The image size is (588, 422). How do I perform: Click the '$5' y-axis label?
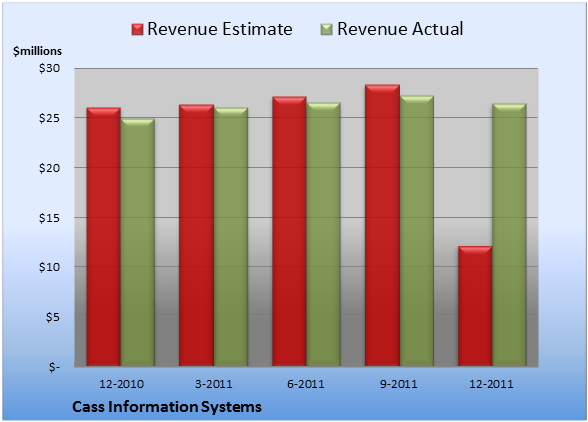tap(52, 317)
